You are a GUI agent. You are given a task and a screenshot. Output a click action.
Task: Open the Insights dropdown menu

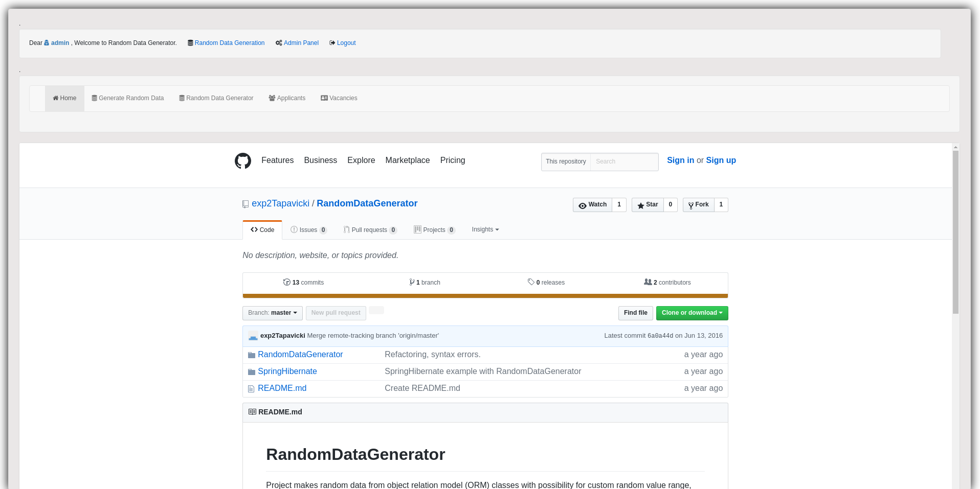click(x=485, y=229)
